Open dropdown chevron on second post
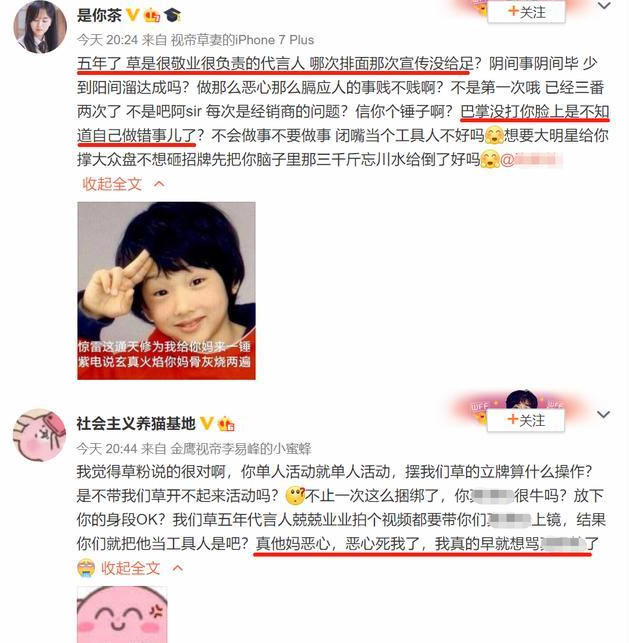 click(x=604, y=414)
